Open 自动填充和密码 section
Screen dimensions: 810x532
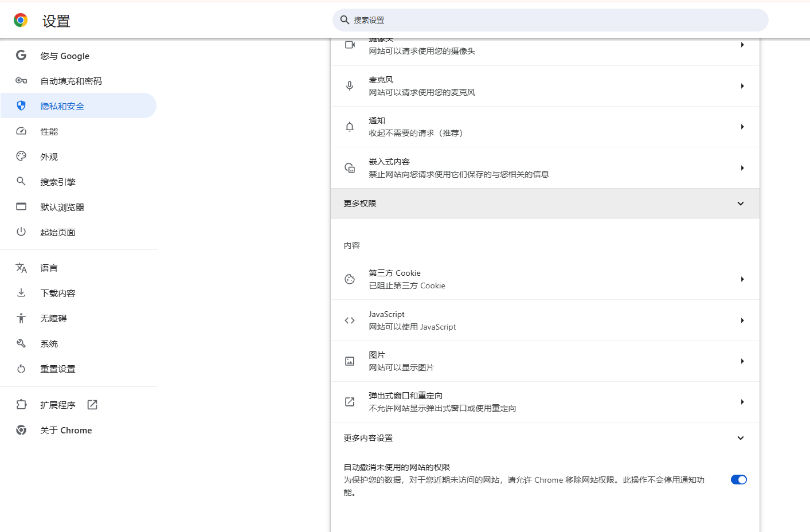[79, 81]
